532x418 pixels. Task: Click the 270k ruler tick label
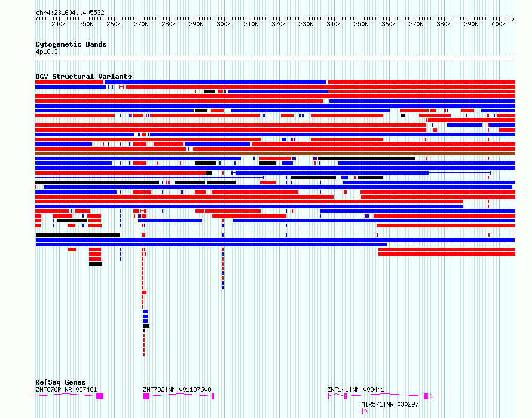tap(141, 24)
